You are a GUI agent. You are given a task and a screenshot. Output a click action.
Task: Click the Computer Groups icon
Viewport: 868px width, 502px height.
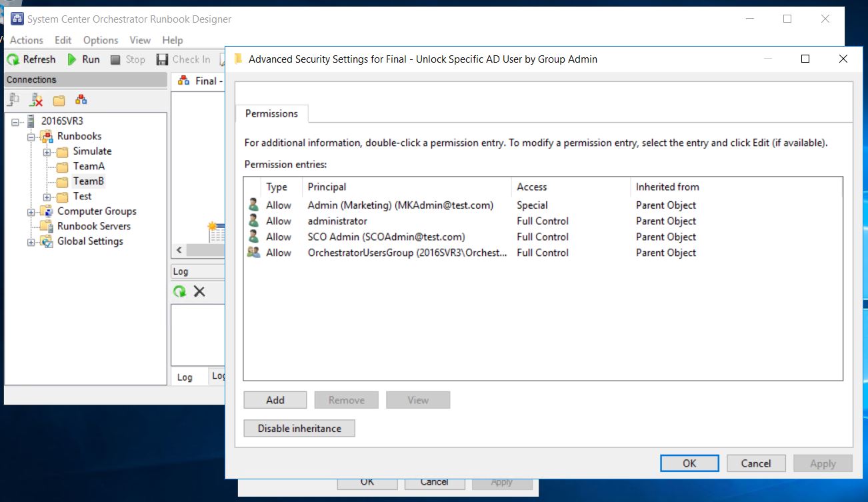click(46, 211)
